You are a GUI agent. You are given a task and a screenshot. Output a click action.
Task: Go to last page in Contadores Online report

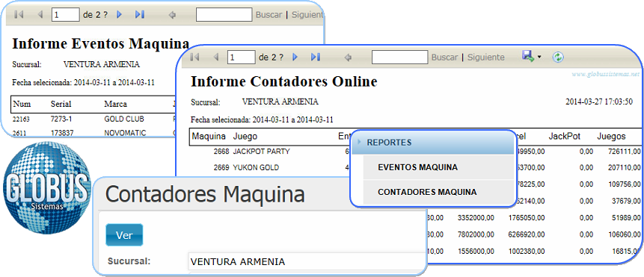[316, 57]
